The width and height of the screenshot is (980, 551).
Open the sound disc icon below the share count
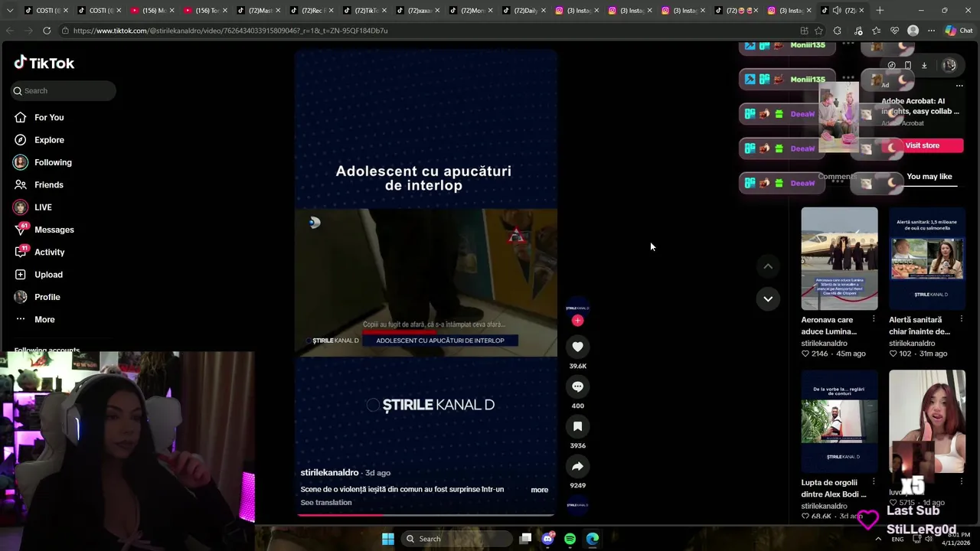(x=577, y=505)
